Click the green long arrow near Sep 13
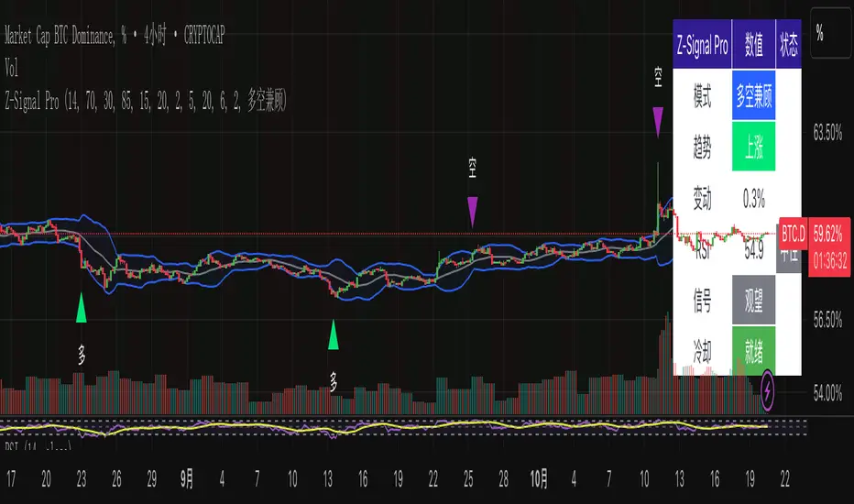The height and width of the screenshot is (504, 854). (x=334, y=334)
